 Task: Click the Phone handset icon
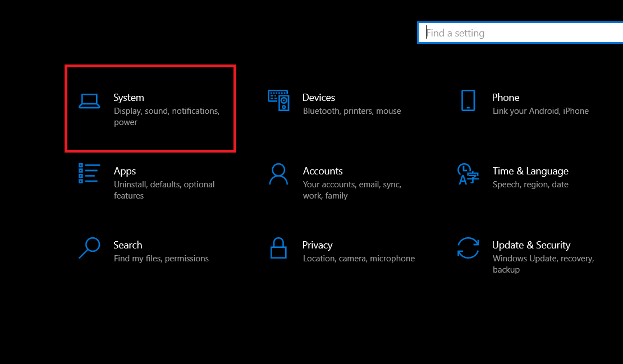click(468, 100)
